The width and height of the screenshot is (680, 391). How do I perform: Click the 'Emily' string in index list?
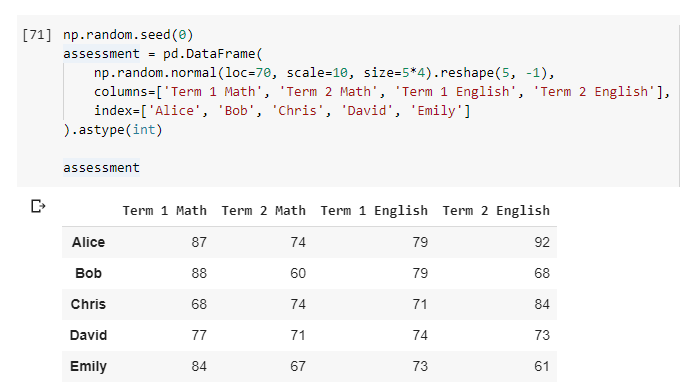[437, 111]
